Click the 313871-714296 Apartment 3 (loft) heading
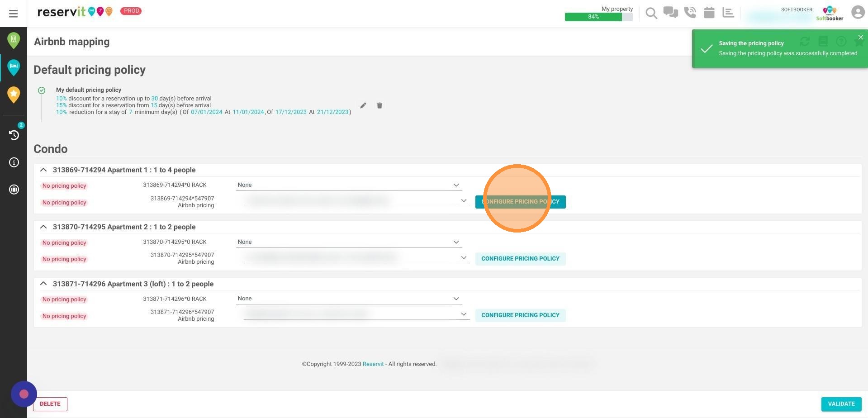 point(133,284)
